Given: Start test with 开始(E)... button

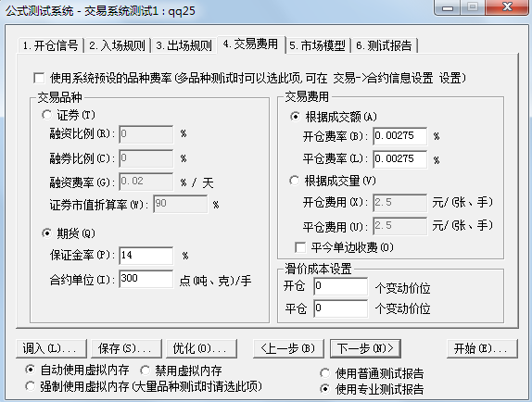Looking at the screenshot, I should (482, 348).
